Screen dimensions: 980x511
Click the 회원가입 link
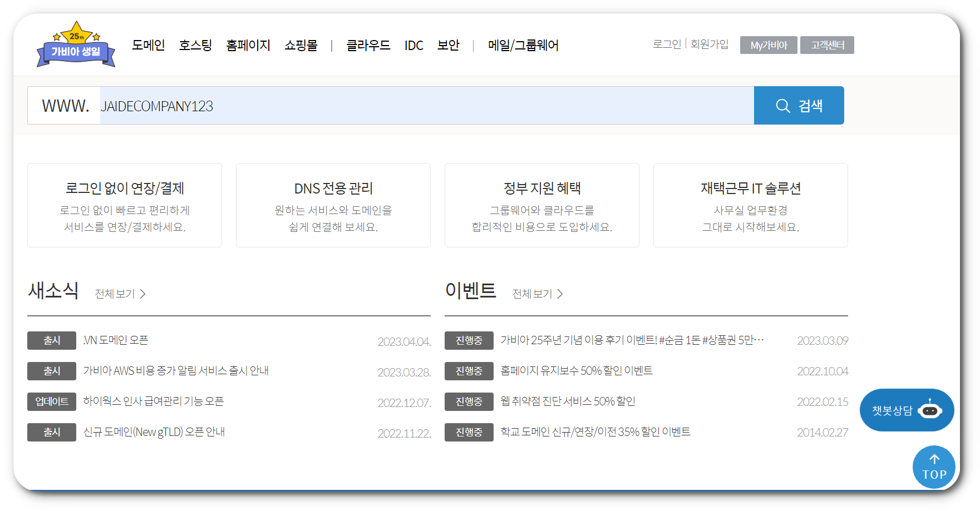coord(710,44)
